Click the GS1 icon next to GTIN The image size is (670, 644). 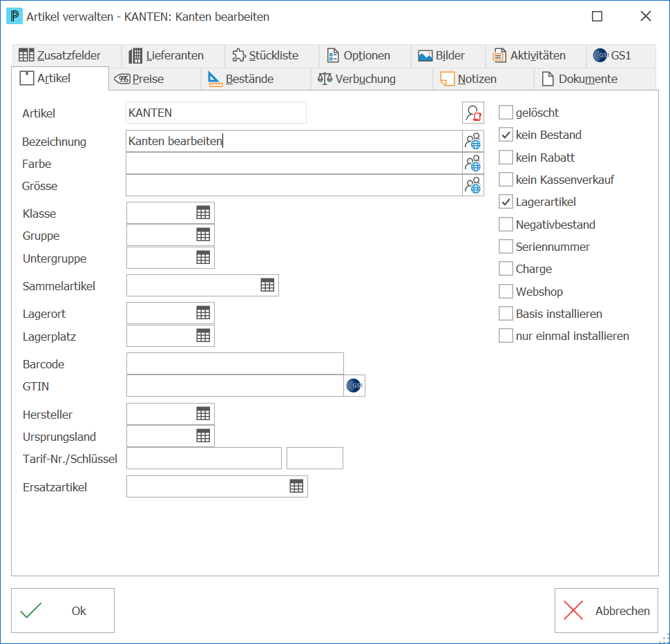(x=354, y=386)
